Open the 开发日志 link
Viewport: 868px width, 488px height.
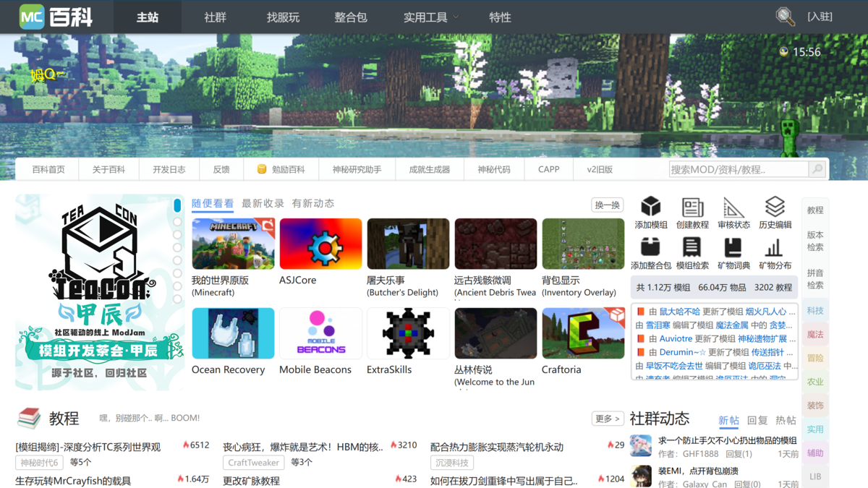coord(169,169)
